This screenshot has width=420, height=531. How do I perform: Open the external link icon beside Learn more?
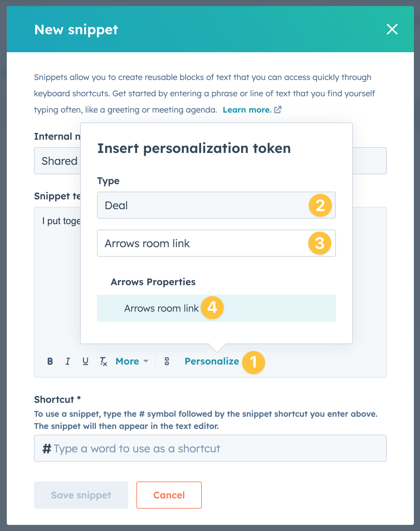(x=278, y=110)
